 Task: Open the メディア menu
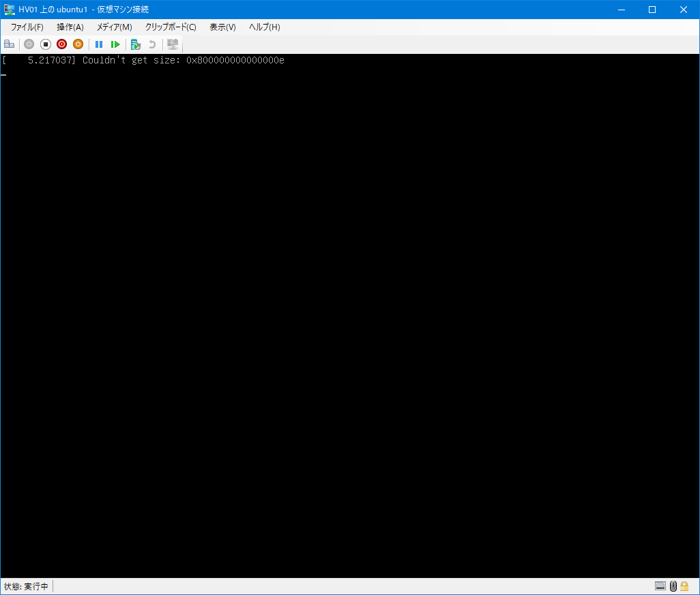point(114,27)
